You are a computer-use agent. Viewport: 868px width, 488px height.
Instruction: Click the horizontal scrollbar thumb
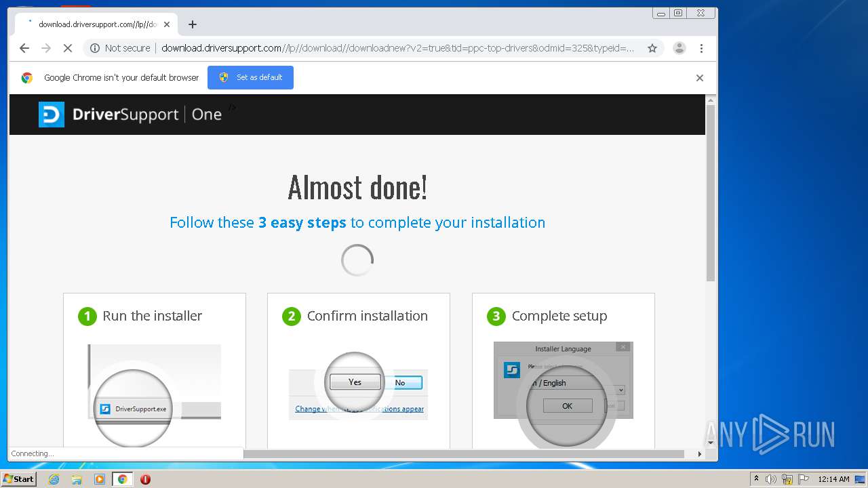463,454
